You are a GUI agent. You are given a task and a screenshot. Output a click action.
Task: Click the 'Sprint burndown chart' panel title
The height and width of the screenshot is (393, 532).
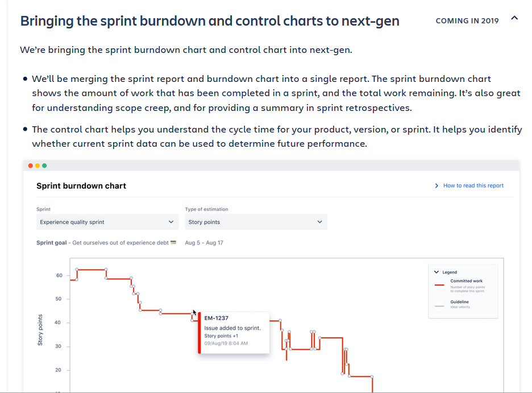[81, 186]
